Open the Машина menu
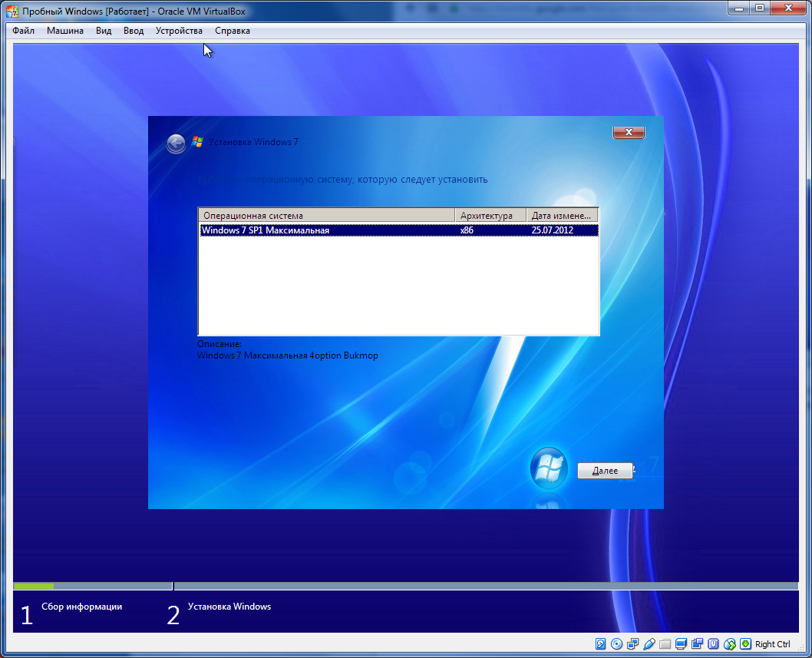 pyautogui.click(x=64, y=31)
